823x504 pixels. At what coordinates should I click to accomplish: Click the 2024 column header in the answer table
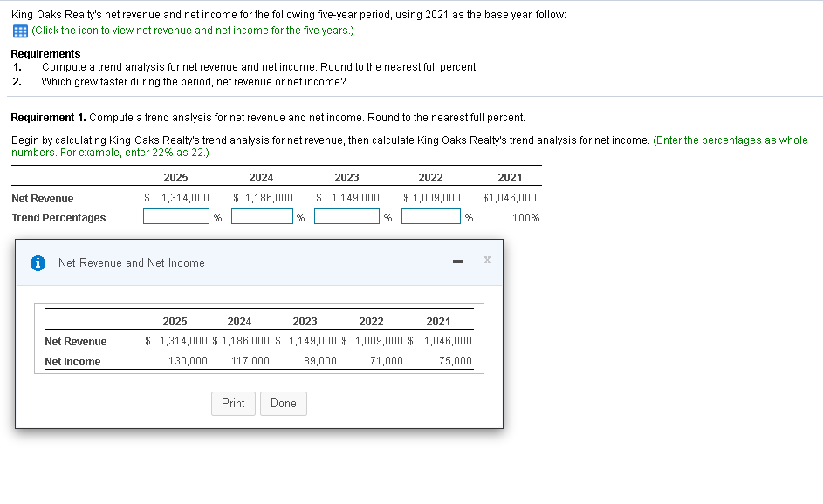[x=261, y=177]
